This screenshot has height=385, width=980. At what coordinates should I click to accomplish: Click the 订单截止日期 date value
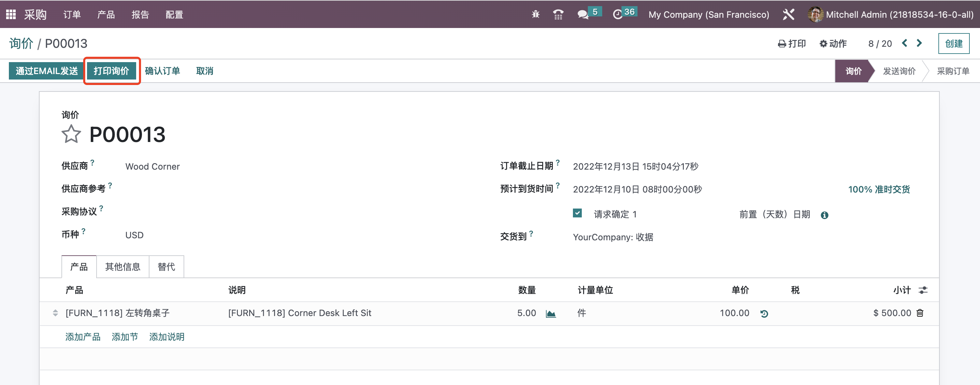tap(636, 166)
